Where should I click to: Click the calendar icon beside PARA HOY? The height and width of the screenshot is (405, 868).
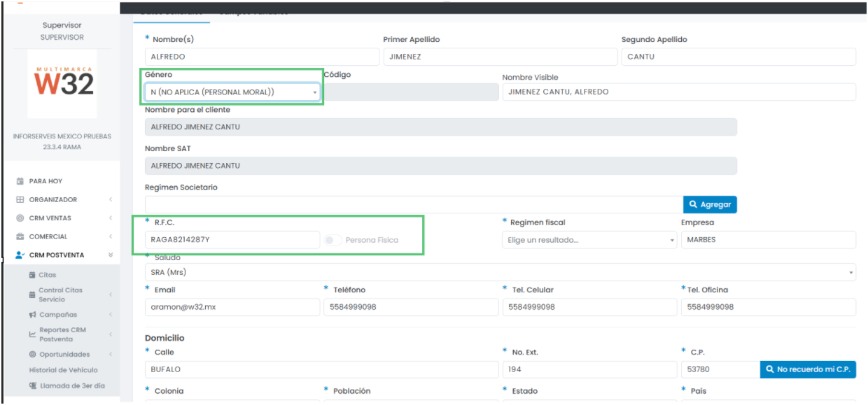coord(20,181)
